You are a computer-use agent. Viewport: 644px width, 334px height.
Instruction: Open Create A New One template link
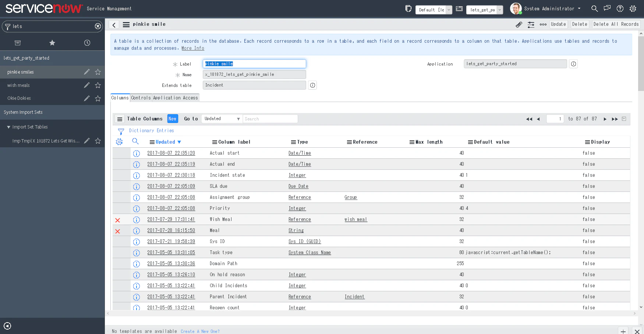pos(200,331)
